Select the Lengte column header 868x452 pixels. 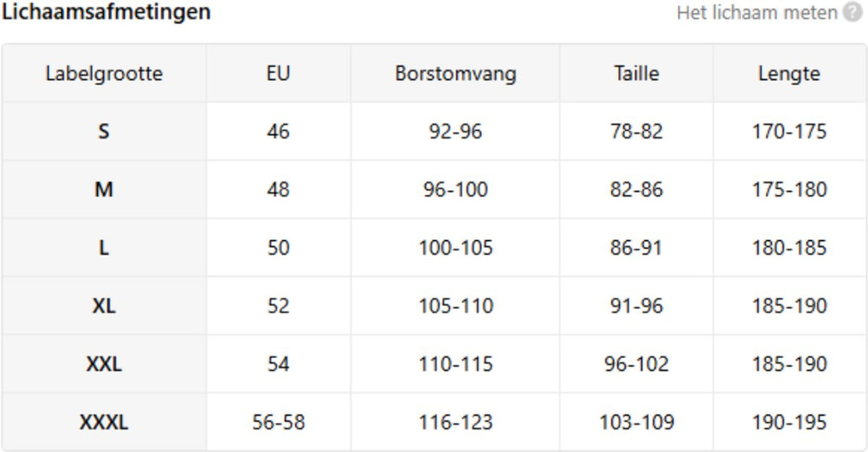click(x=789, y=74)
